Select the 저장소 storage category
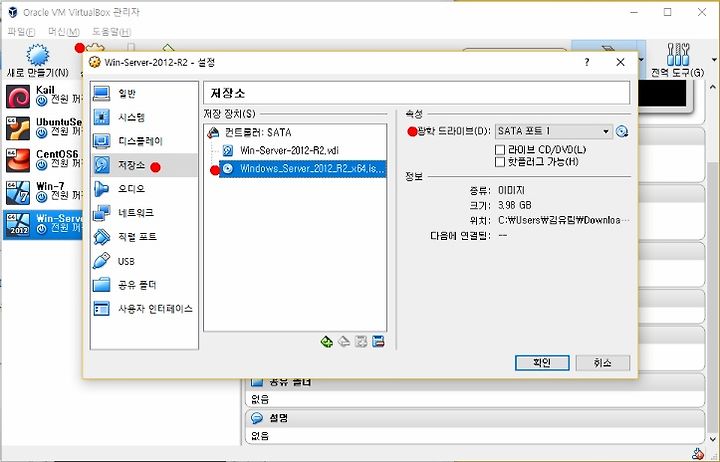720x462 pixels. coord(144,165)
